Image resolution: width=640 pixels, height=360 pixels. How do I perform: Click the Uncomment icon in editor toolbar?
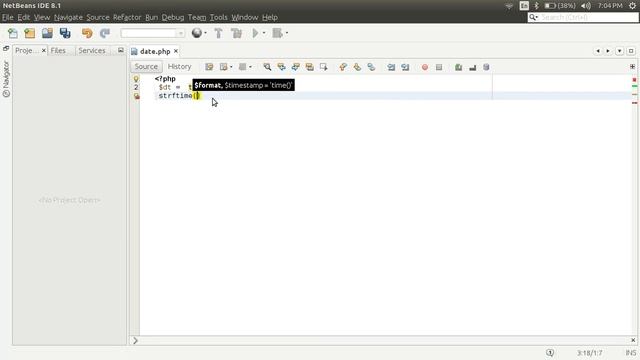coord(473,67)
